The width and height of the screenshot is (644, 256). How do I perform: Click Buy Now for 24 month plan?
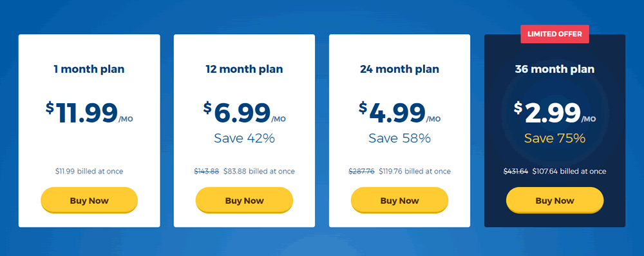click(400, 201)
